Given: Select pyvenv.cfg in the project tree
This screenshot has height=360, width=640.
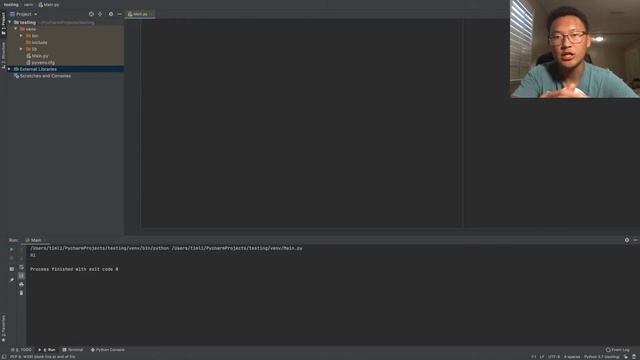Looking at the screenshot, I should (x=40, y=62).
